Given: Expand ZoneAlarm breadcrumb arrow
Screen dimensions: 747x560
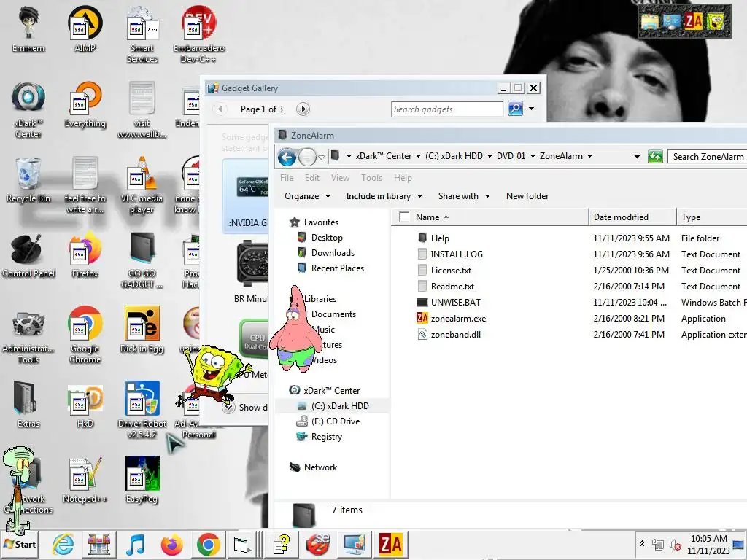Looking at the screenshot, I should click(589, 156).
